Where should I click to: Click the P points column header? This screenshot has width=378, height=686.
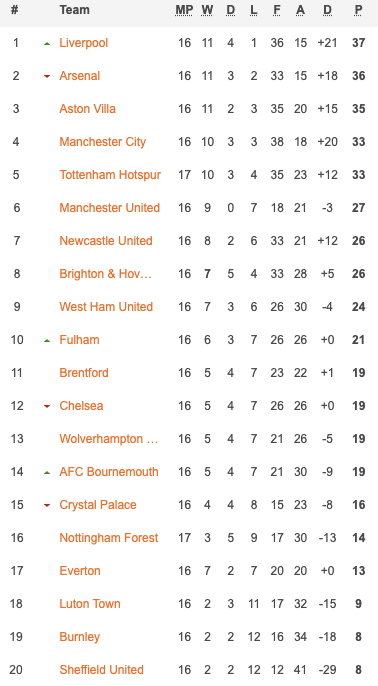pos(359,10)
